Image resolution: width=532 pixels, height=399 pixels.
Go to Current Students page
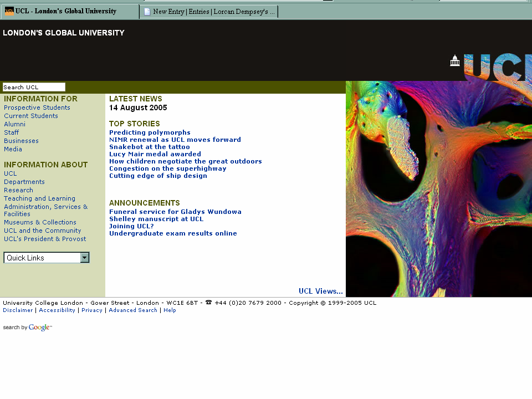31,116
